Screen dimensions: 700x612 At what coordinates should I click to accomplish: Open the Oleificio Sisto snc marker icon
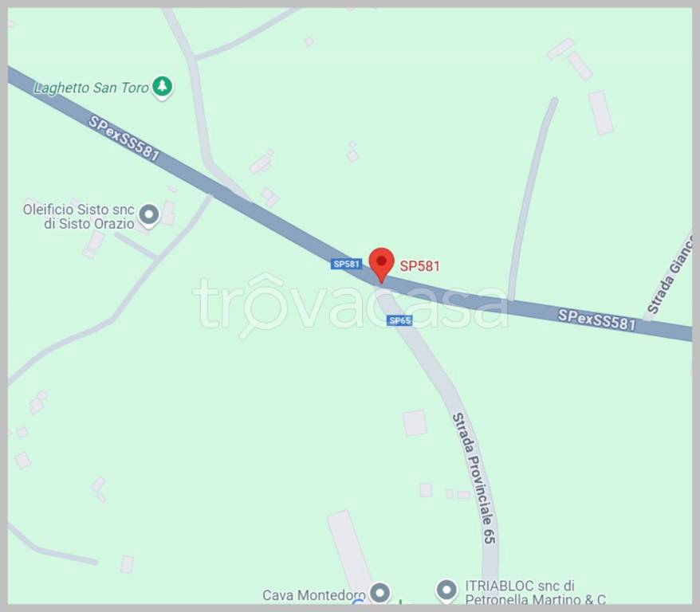point(149,215)
